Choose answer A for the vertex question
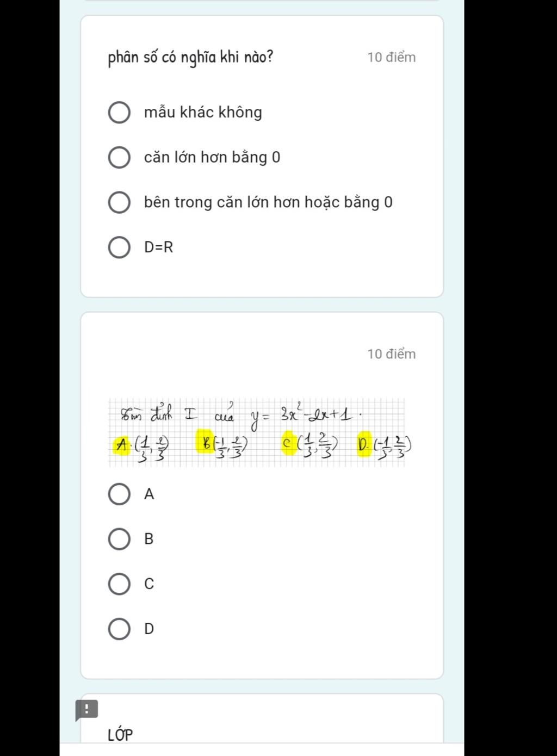Viewport: 557px width, 756px height. (x=119, y=494)
